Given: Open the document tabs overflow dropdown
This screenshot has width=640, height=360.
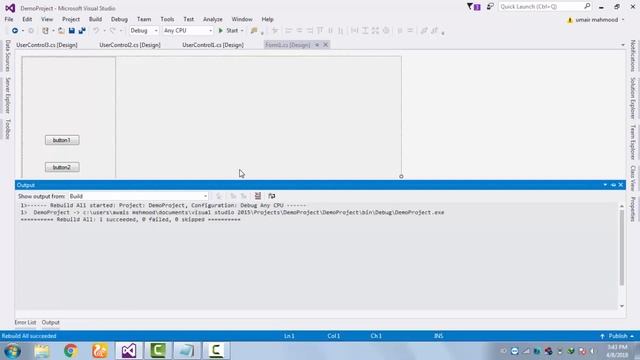Looking at the screenshot, I should [x=623, y=45].
